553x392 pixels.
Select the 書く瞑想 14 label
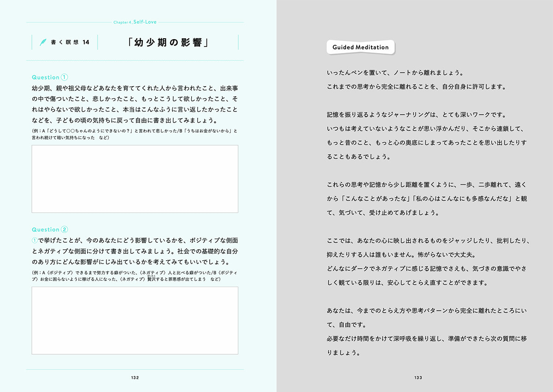[71, 42]
